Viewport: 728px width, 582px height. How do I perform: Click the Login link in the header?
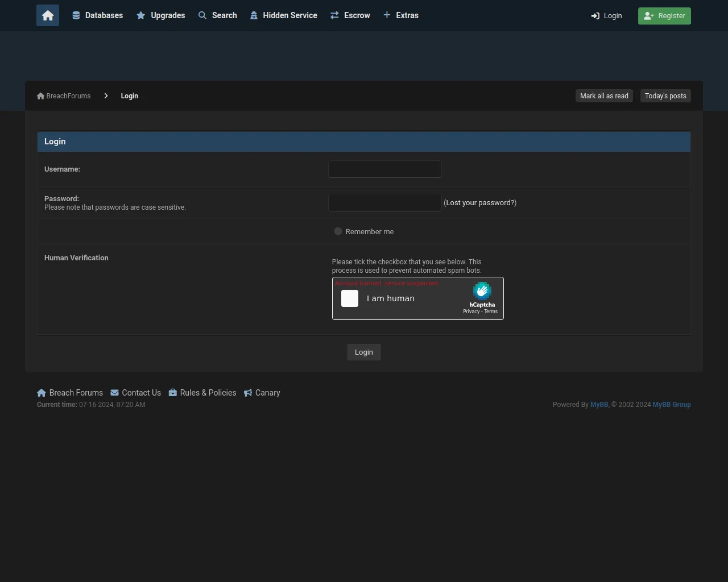pos(607,16)
